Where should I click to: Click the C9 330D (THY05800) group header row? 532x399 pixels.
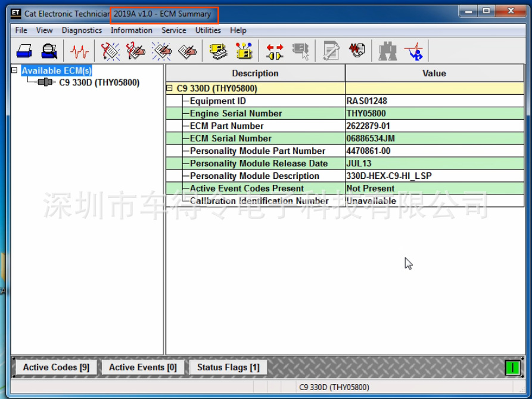(x=345, y=88)
